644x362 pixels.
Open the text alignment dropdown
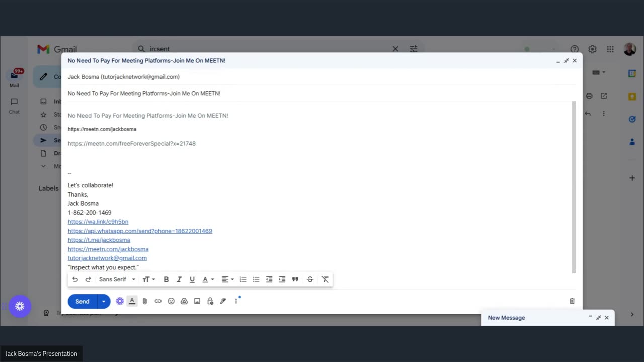coord(228,279)
